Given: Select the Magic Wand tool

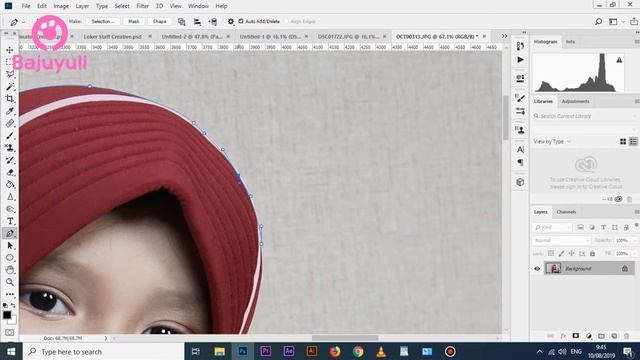Looking at the screenshot, I should pyautogui.click(x=10, y=87).
